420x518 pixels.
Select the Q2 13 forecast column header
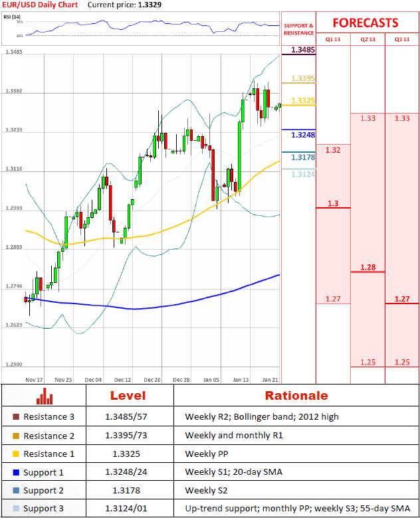coord(367,39)
